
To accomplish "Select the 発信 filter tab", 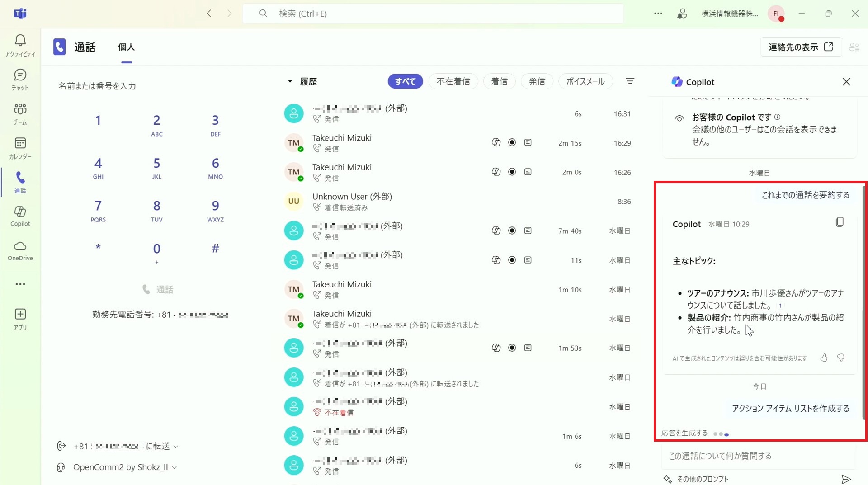I will pyautogui.click(x=537, y=81).
